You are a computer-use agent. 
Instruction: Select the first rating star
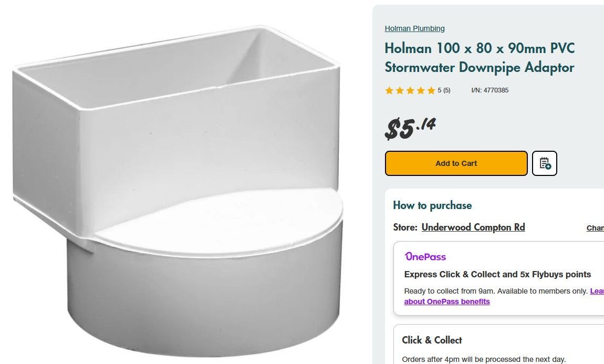click(x=389, y=90)
